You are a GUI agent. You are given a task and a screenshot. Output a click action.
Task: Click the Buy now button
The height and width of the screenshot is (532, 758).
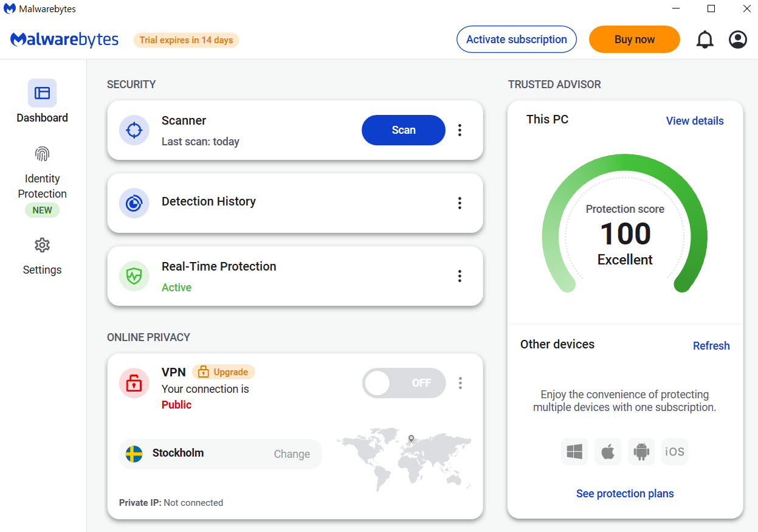coord(635,40)
